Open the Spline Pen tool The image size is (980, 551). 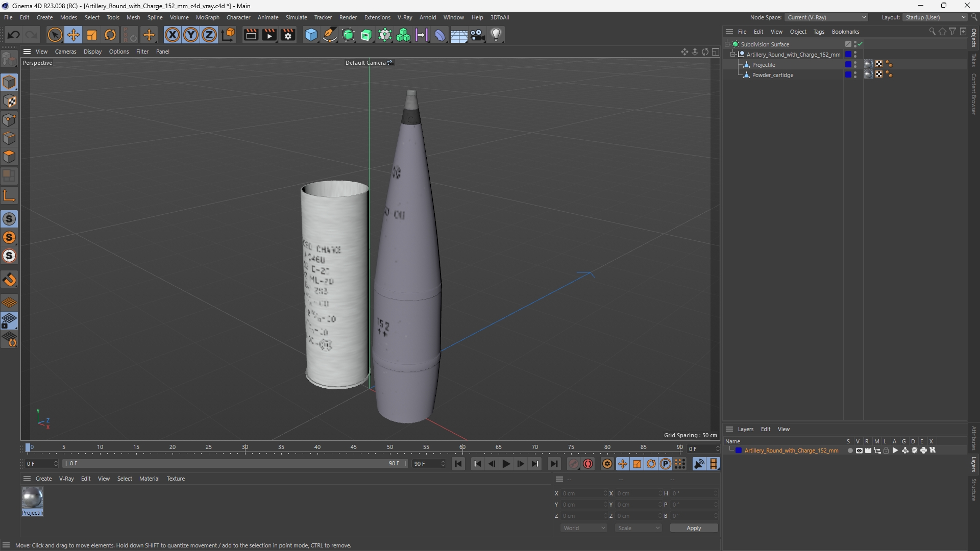tap(330, 35)
